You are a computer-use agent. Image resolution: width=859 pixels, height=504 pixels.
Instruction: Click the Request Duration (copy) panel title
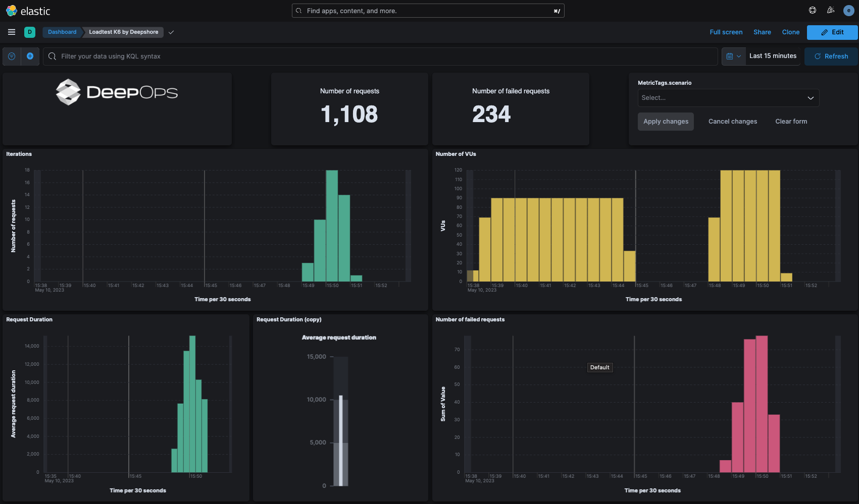click(289, 319)
